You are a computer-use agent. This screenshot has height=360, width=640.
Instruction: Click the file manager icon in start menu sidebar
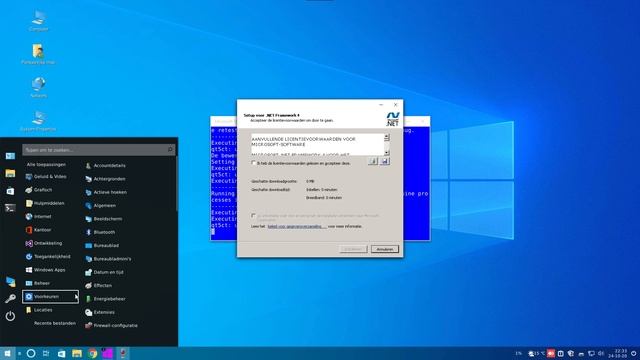[10, 173]
